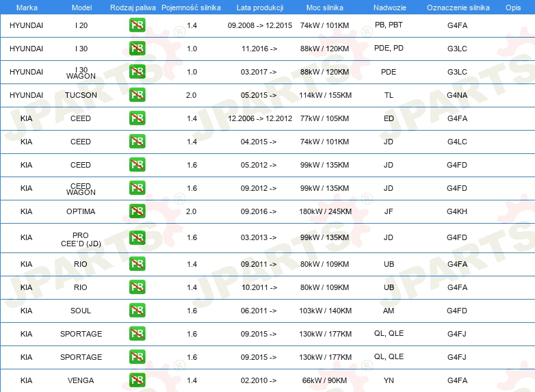Viewport: 535px width, 392px height.
Task: Click body code YN
Action: [x=389, y=380]
